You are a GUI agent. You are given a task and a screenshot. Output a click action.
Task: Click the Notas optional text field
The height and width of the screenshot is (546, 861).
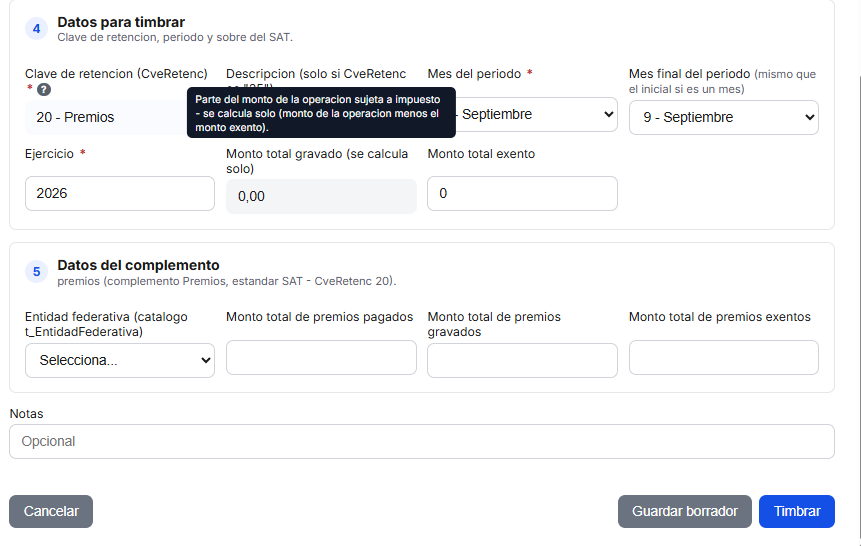point(422,441)
